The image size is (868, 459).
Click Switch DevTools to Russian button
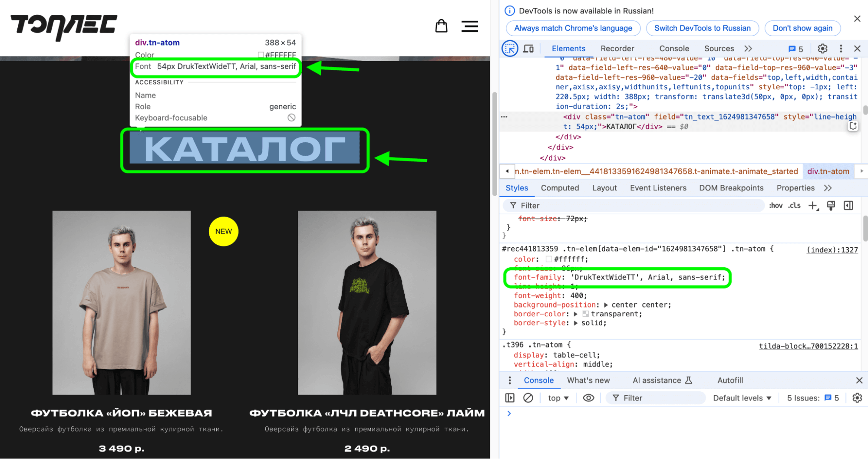tap(702, 28)
